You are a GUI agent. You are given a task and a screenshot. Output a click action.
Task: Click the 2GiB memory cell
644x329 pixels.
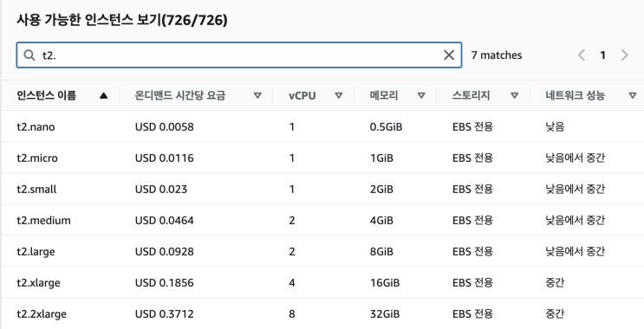[x=381, y=189]
